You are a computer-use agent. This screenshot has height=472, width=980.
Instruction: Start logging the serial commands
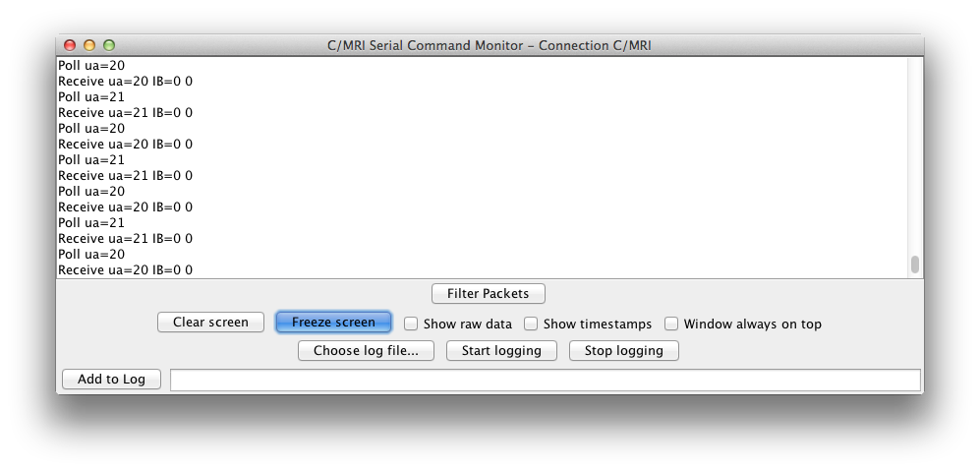click(x=501, y=350)
